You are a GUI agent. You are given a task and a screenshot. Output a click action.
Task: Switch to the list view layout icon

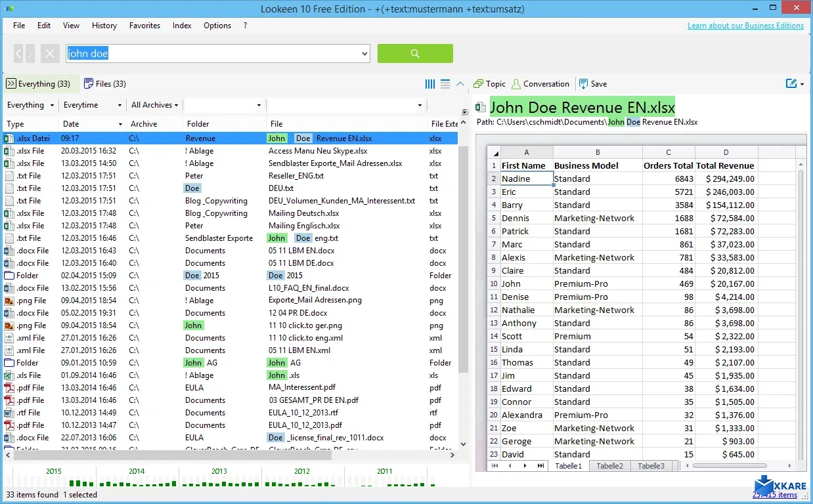[445, 84]
